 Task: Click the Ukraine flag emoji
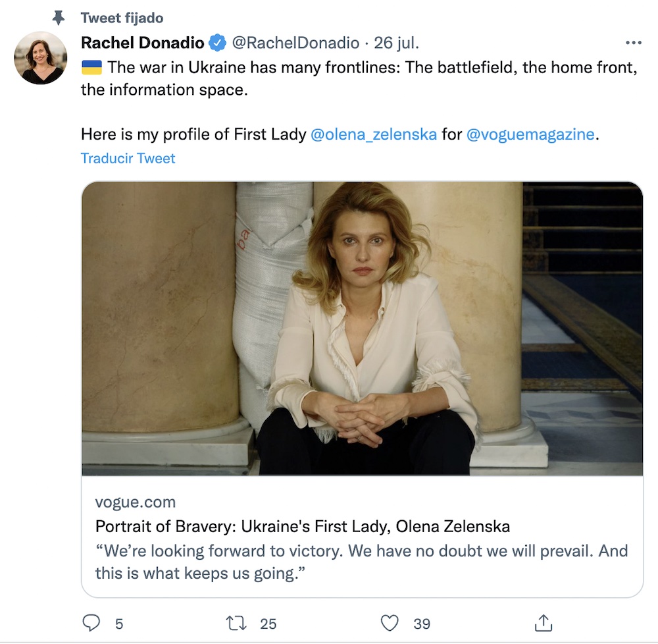(91, 67)
